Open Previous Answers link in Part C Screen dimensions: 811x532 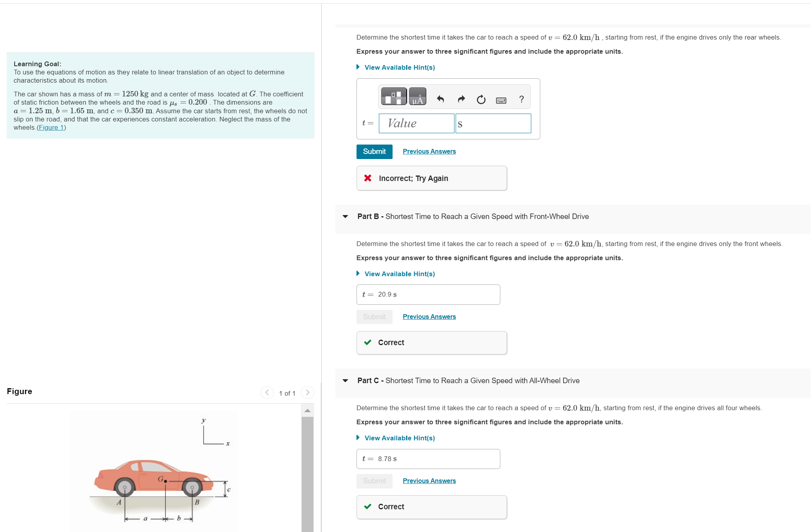pyautogui.click(x=429, y=481)
